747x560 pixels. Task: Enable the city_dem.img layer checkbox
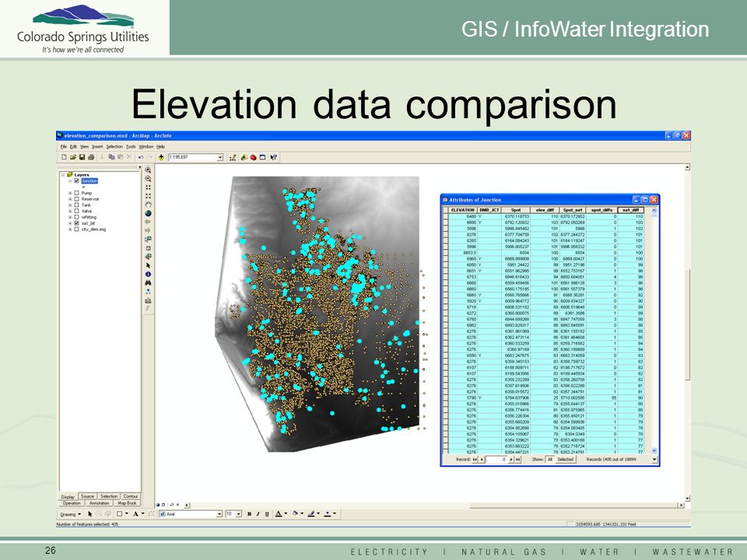tap(77, 229)
